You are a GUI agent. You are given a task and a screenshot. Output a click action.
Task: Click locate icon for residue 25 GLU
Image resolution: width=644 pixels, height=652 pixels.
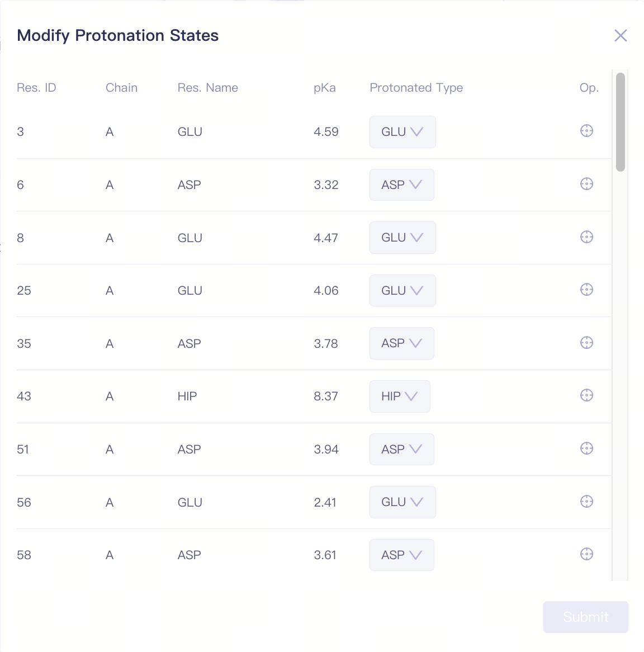click(x=586, y=290)
